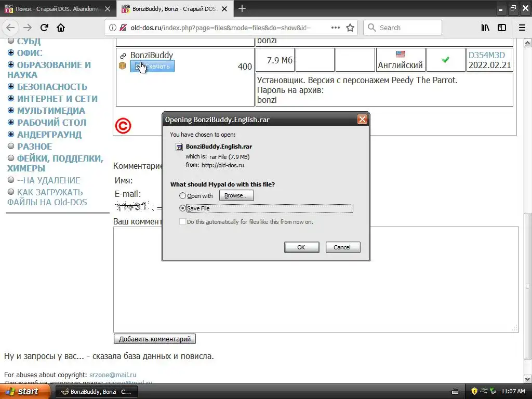The width and height of the screenshot is (532, 399).
Task: Toggle the sidebars icon
Action: (502, 28)
